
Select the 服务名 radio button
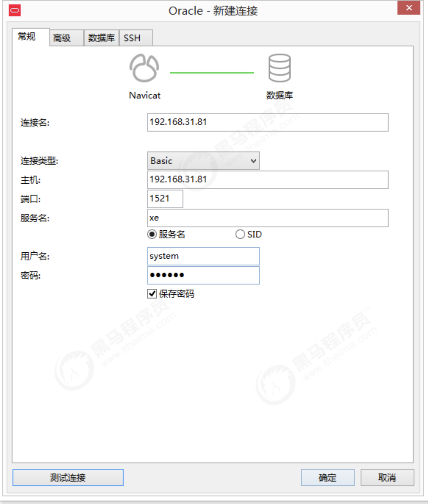(x=152, y=234)
